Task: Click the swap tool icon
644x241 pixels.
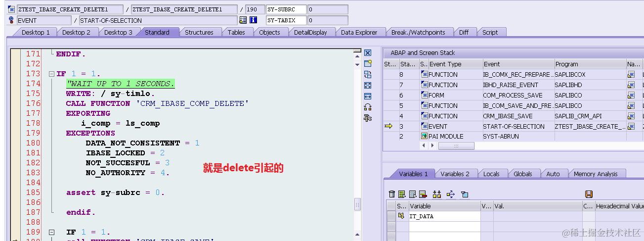Action: coord(367,74)
